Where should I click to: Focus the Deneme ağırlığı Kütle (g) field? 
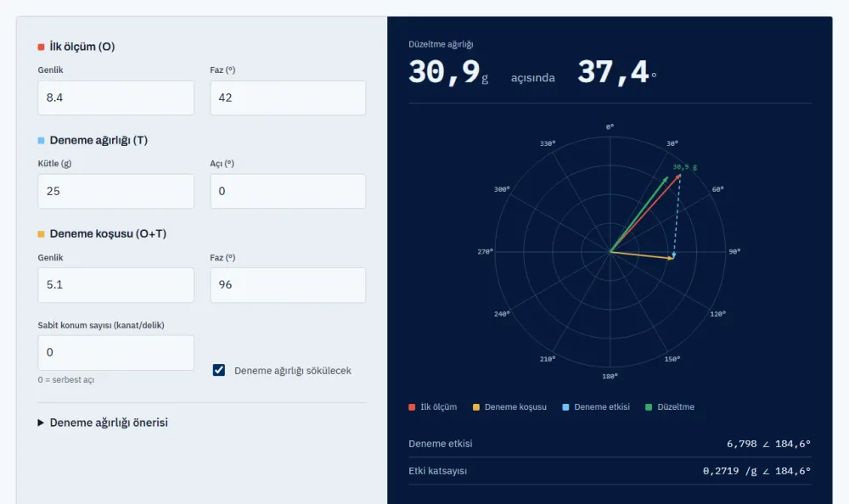[115, 191]
